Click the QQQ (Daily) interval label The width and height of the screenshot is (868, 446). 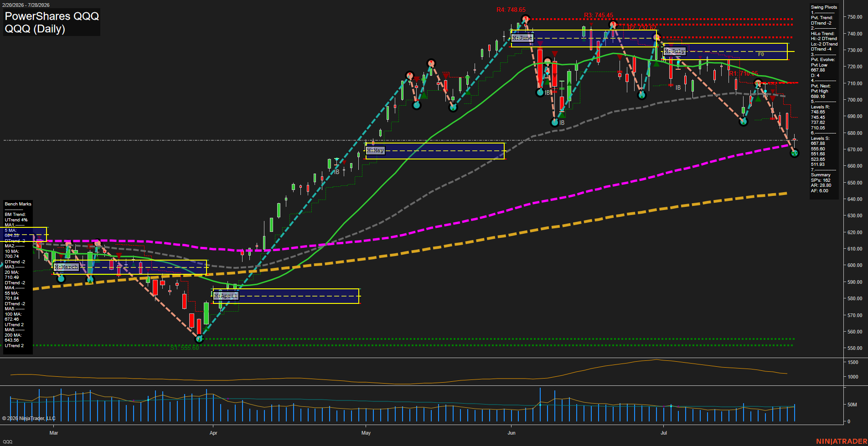pyautogui.click(x=35, y=29)
